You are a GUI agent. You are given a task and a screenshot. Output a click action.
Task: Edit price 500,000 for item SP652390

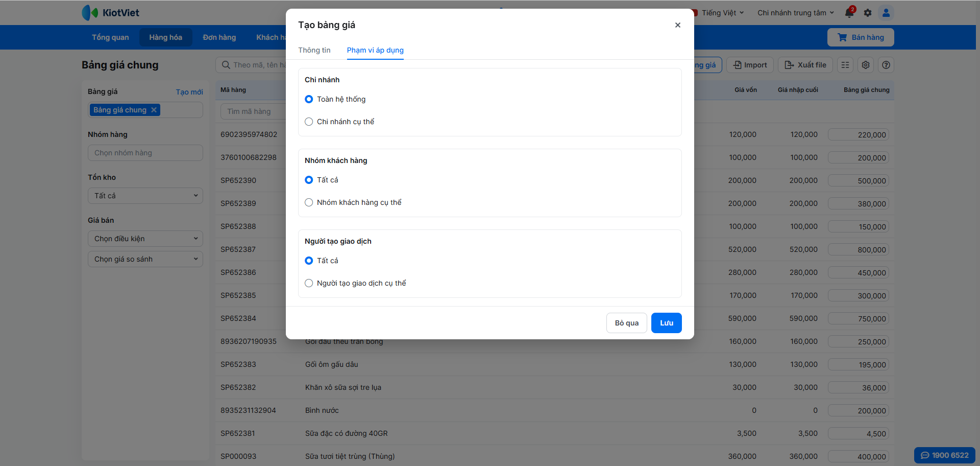(x=859, y=181)
